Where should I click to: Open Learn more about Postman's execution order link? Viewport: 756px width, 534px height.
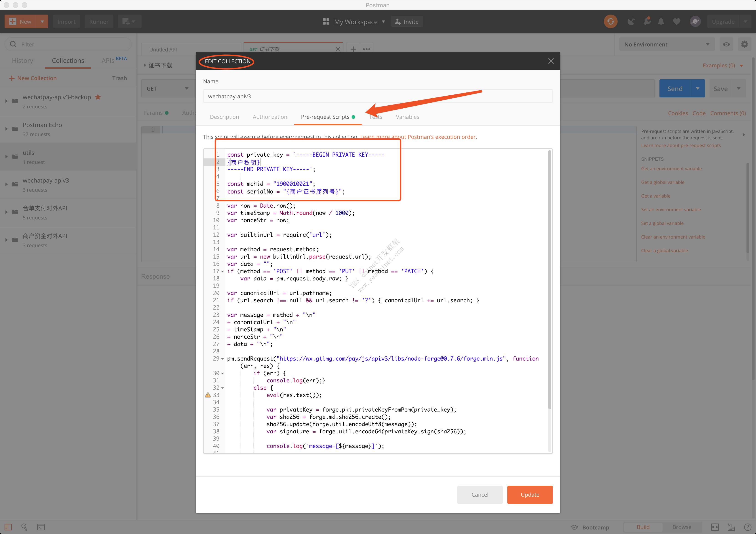point(418,137)
